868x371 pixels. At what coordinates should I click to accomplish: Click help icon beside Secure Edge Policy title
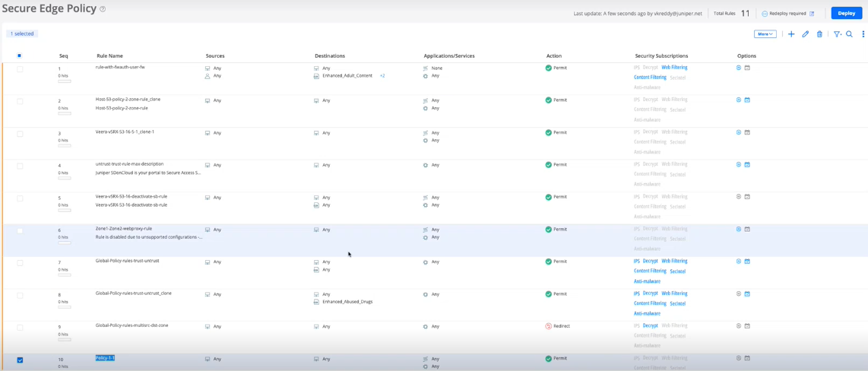click(103, 10)
